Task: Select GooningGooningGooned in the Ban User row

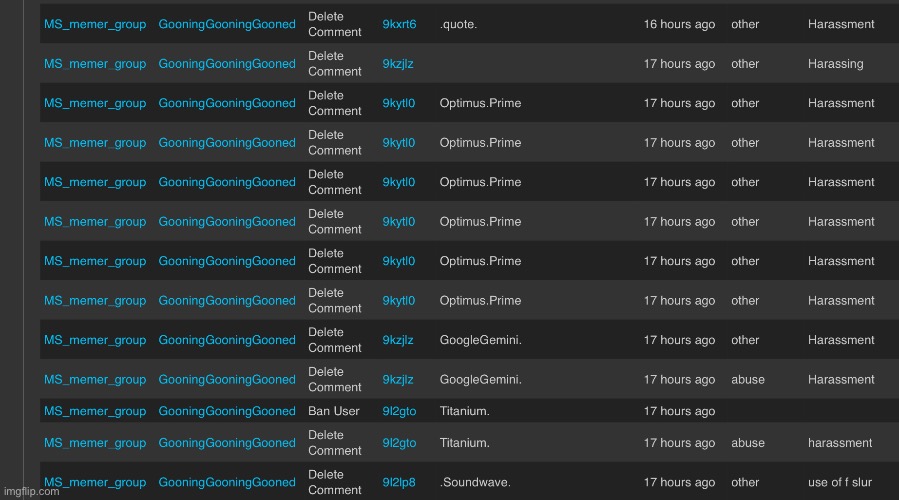Action: (x=227, y=411)
